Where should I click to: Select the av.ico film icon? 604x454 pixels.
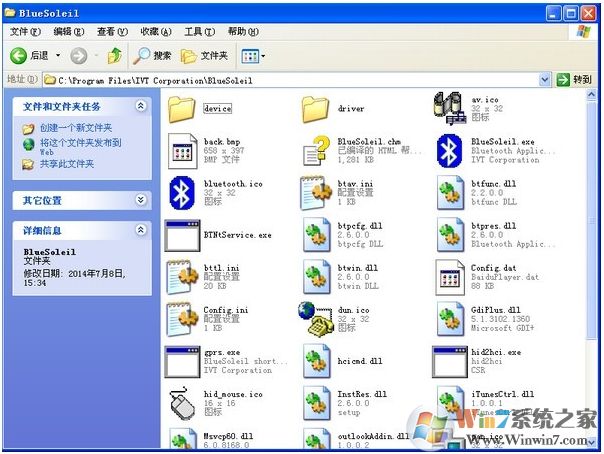click(450, 108)
